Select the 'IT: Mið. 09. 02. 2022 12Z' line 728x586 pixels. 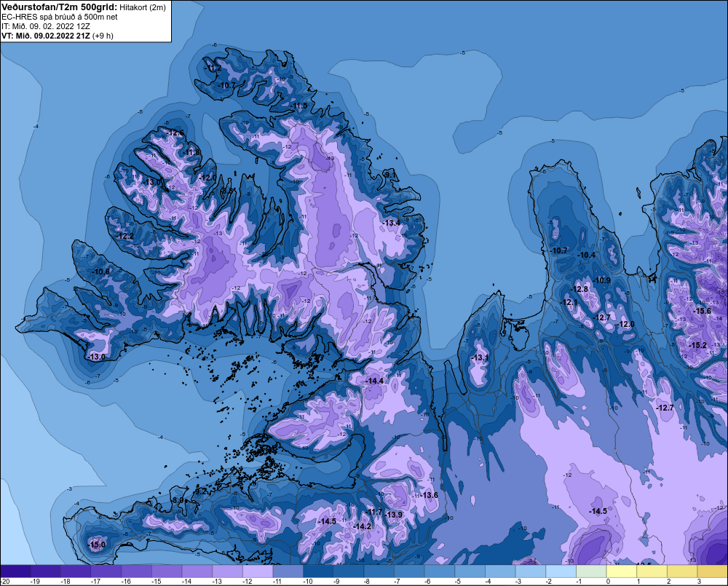[45, 26]
